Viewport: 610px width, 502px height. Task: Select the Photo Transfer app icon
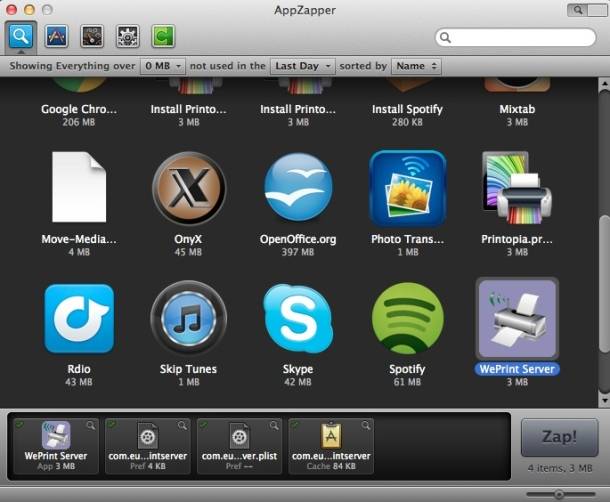coord(407,188)
